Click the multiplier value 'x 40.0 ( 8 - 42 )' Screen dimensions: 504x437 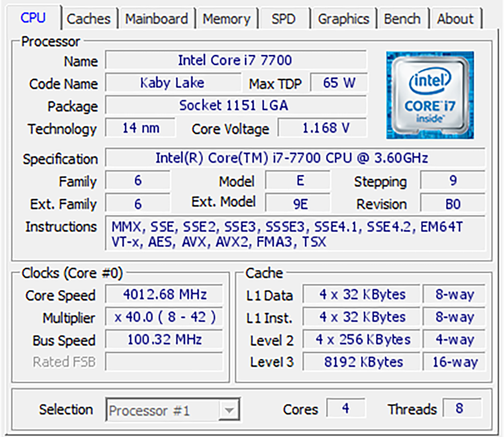(164, 317)
